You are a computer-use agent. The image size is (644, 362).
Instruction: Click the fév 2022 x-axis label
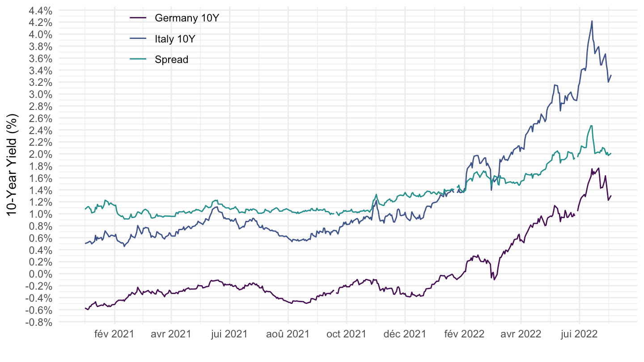point(464,334)
